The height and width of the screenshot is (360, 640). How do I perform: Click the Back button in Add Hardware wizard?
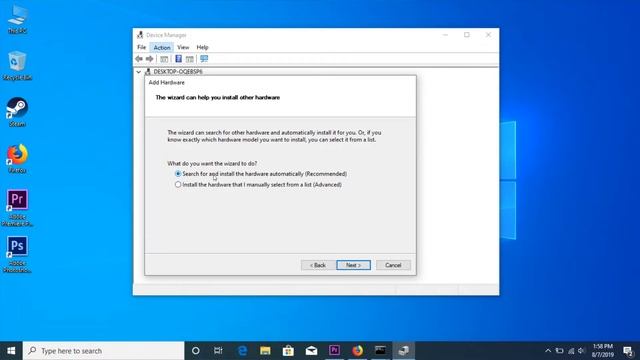(318, 265)
